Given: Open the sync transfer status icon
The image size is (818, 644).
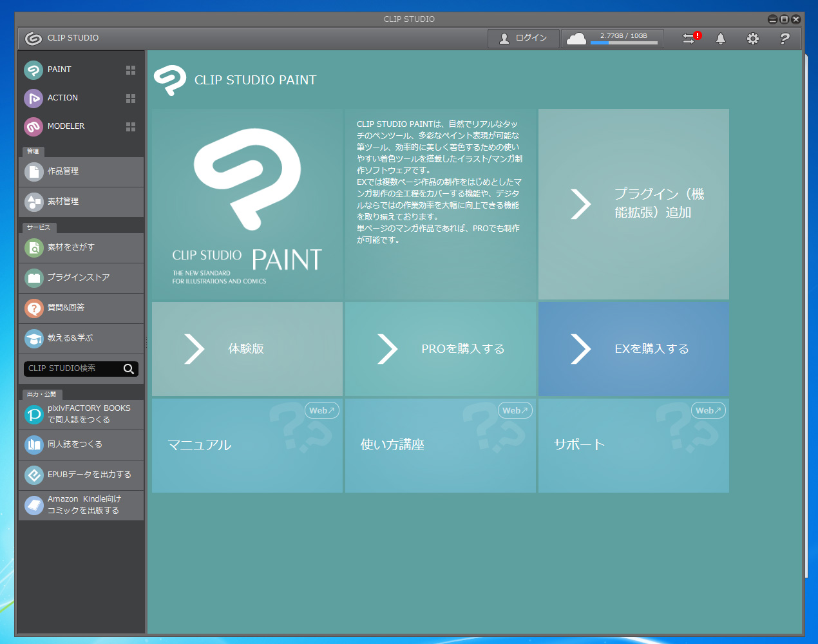Looking at the screenshot, I should tap(690, 39).
